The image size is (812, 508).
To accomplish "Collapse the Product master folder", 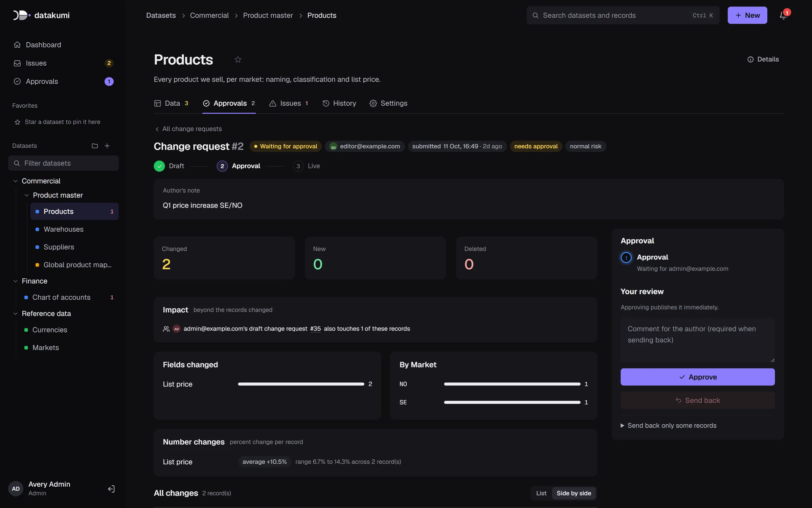I will pyautogui.click(x=26, y=195).
